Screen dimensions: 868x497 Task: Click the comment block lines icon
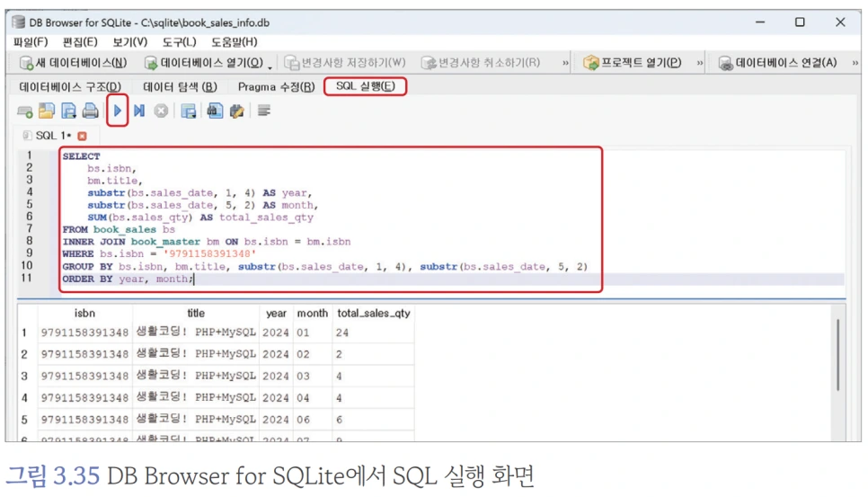pos(264,111)
